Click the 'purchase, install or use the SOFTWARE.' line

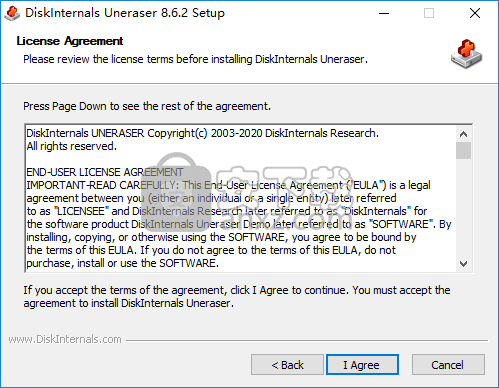(x=123, y=263)
